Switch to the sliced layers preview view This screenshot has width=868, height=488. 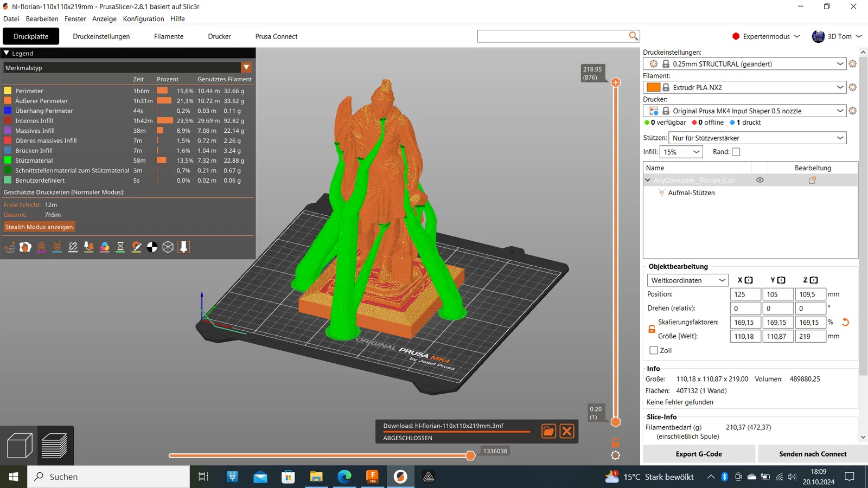point(54,446)
